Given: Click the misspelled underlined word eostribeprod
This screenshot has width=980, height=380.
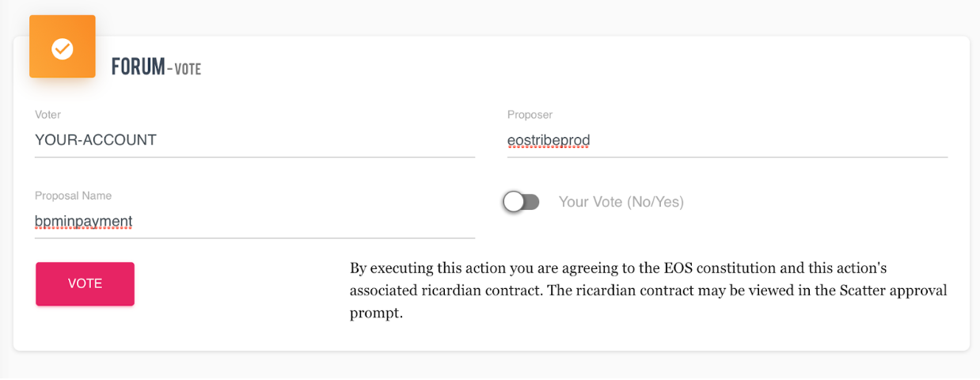Looking at the screenshot, I should [549, 141].
